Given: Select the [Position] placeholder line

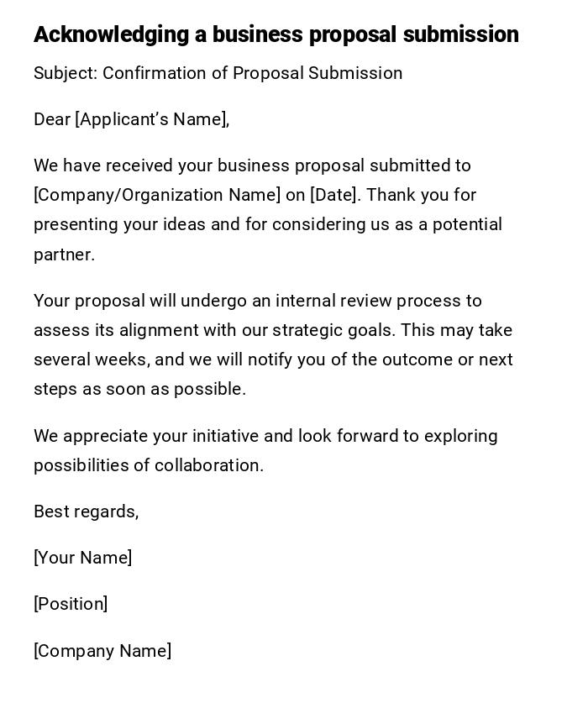Looking at the screenshot, I should coord(71,604).
